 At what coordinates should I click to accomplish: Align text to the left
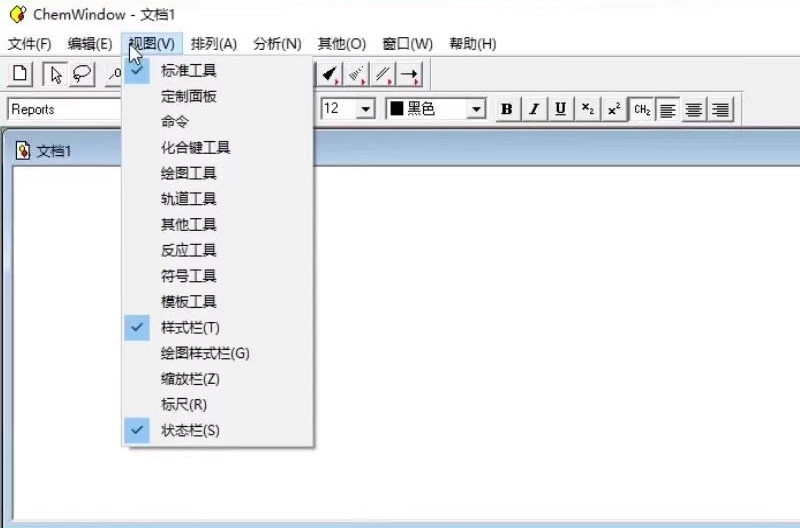click(667, 109)
